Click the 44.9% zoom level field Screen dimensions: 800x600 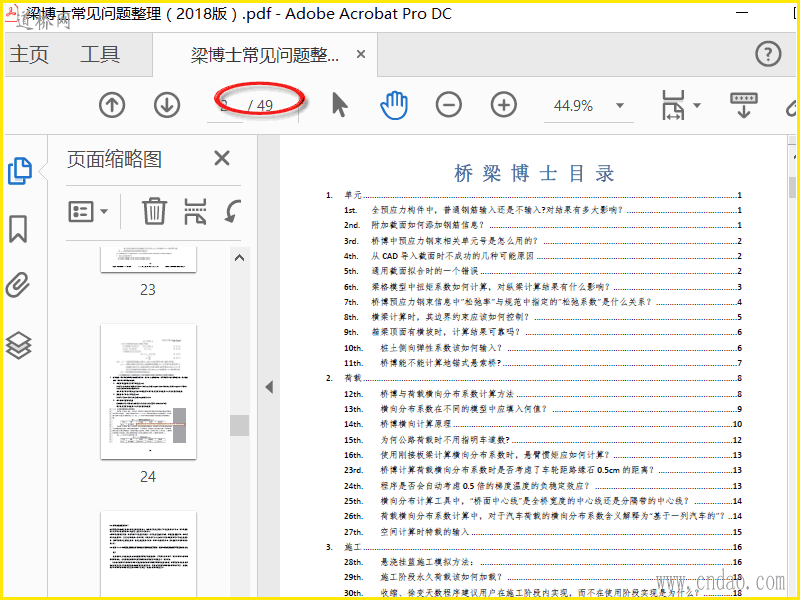(x=573, y=106)
